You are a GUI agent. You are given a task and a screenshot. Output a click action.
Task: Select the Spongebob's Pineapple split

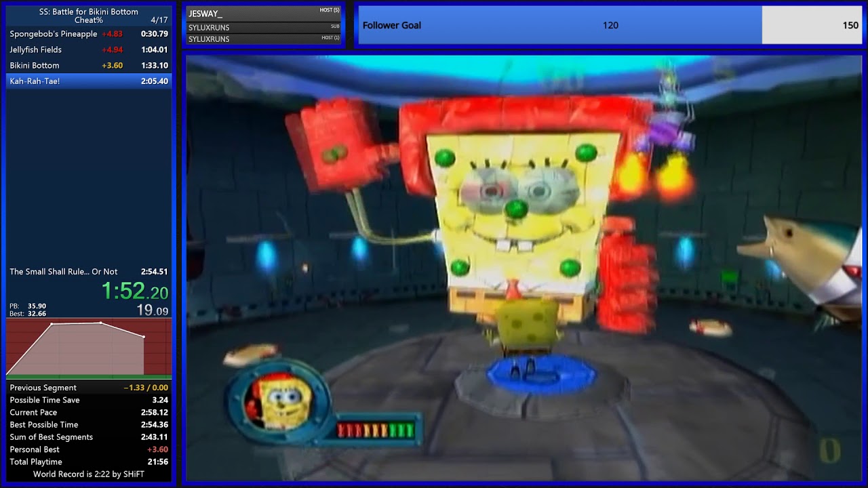tap(89, 34)
